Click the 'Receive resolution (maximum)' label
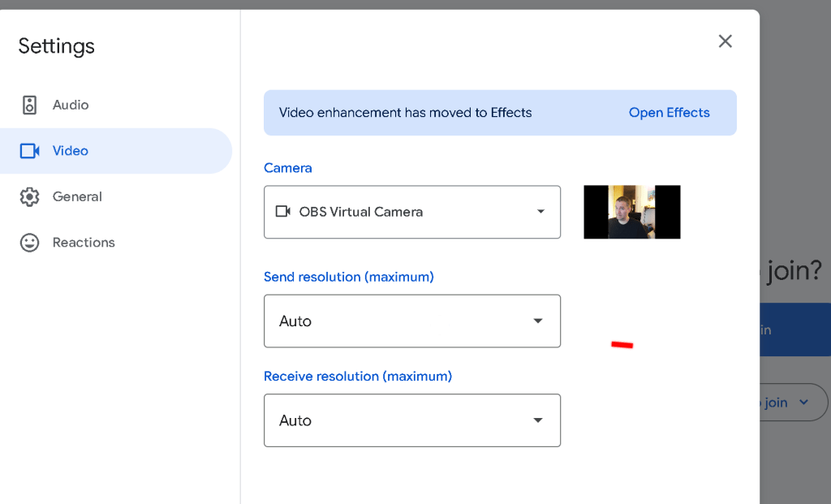831x504 pixels. click(x=358, y=377)
